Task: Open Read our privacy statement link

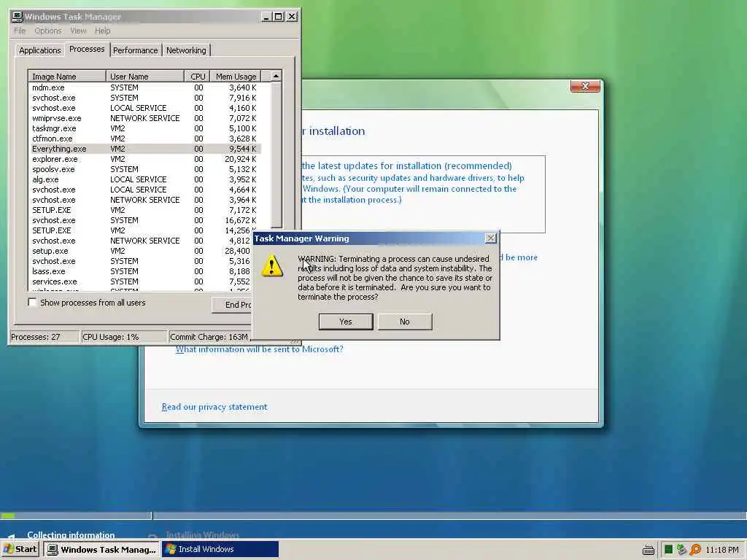Action: (214, 407)
